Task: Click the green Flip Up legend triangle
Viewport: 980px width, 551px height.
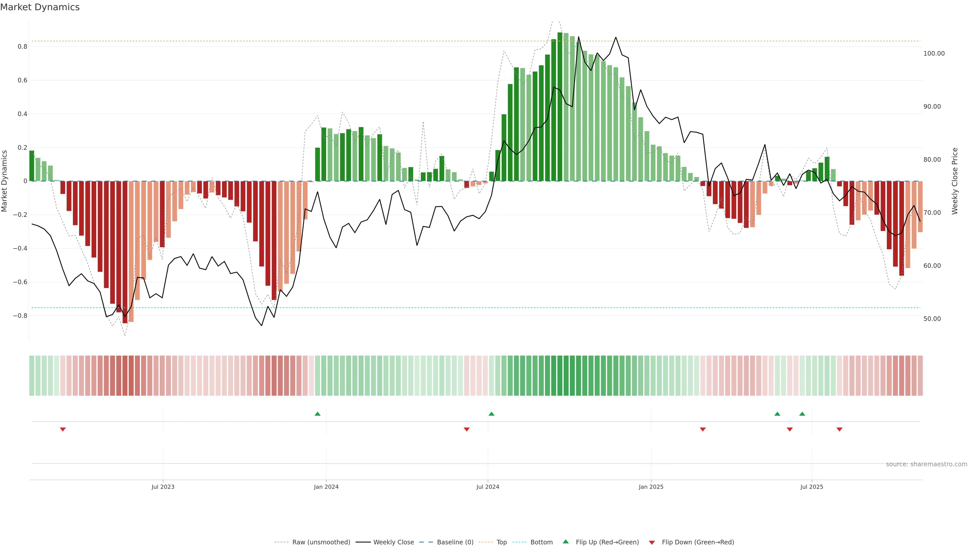Action: 566,542
